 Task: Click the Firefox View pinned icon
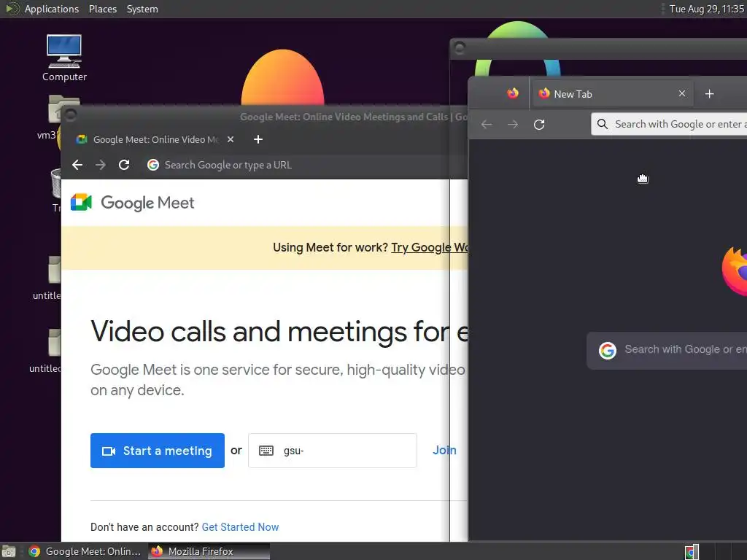coord(513,93)
